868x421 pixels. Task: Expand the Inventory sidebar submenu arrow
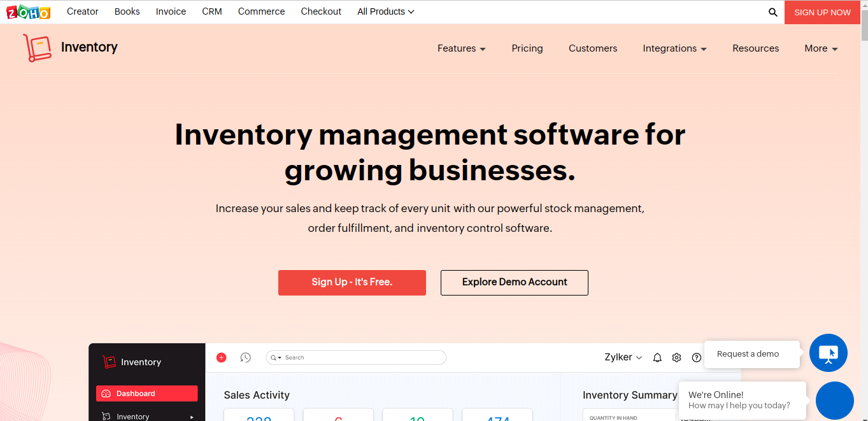click(192, 417)
